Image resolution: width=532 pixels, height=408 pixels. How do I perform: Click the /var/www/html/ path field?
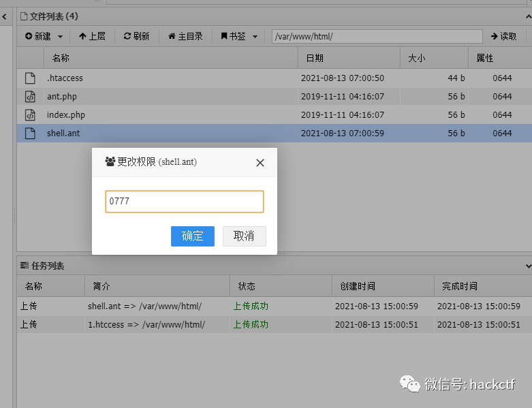[377, 36]
